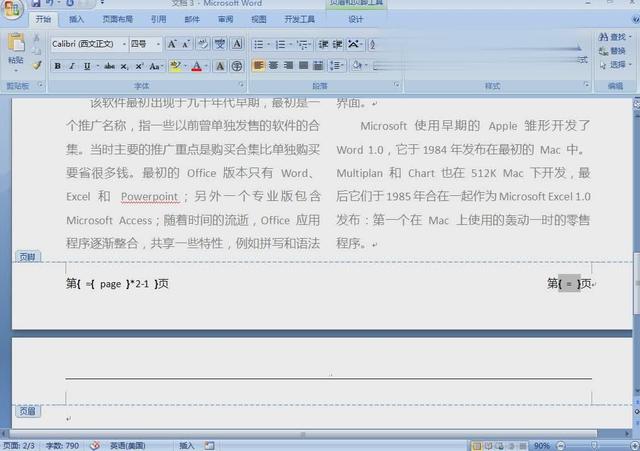Open the red font color A swatch
This screenshot has width=640, height=451.
pyautogui.click(x=197, y=66)
